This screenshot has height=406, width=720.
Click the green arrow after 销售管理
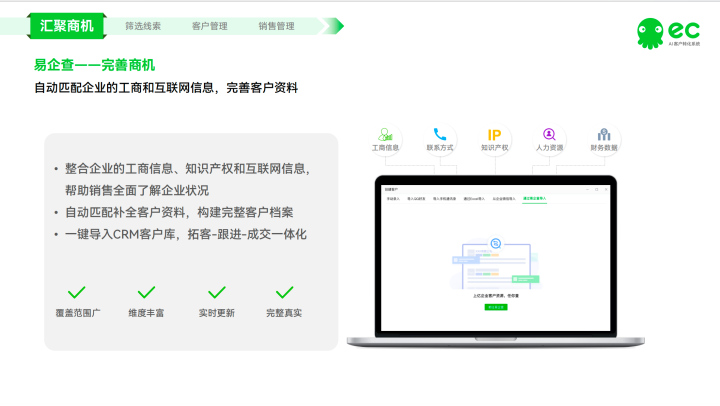(333, 26)
